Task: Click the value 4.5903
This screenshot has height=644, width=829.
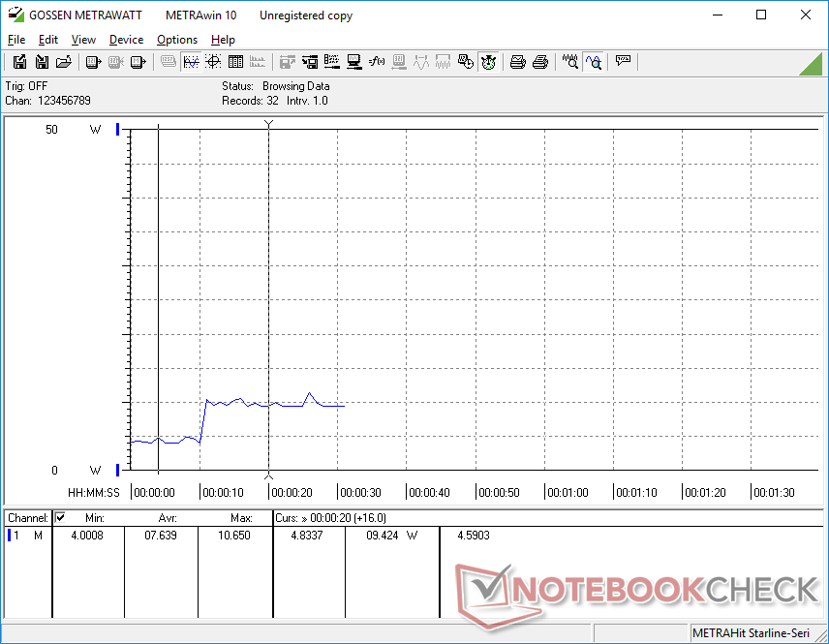Action: point(474,536)
